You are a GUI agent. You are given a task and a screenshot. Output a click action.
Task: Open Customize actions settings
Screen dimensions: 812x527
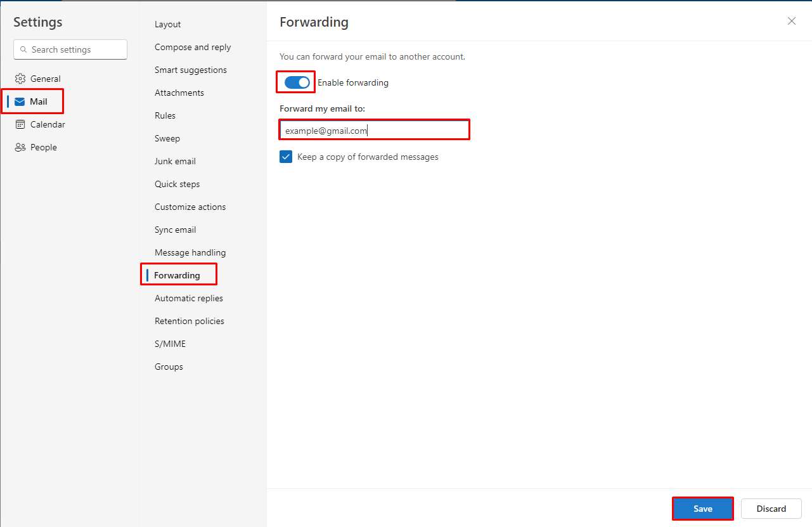(x=190, y=207)
